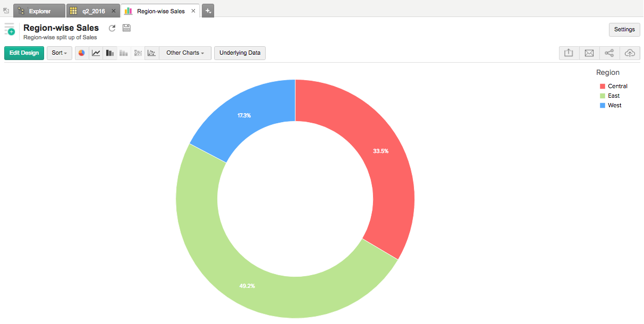
Task: Toggle the West region in legend
Action: [614, 105]
